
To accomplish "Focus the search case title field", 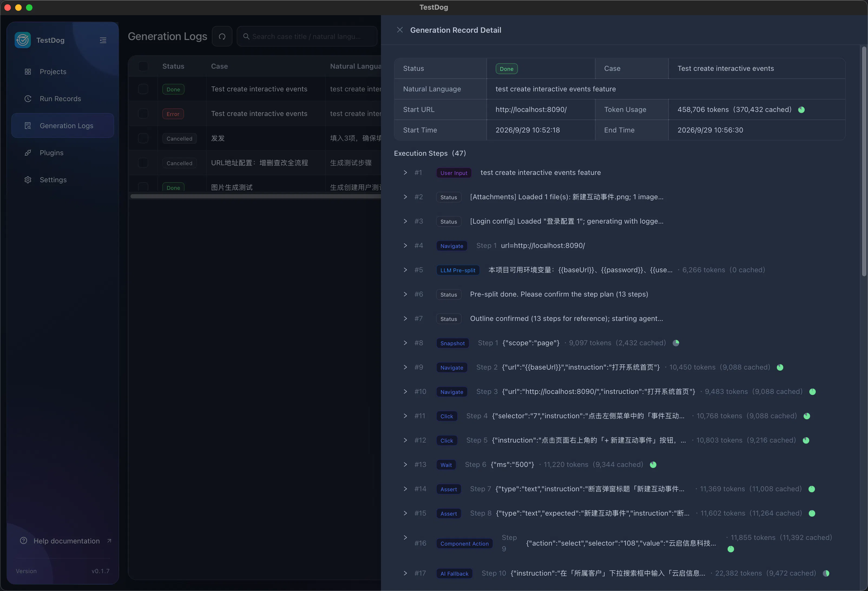I will pos(307,36).
